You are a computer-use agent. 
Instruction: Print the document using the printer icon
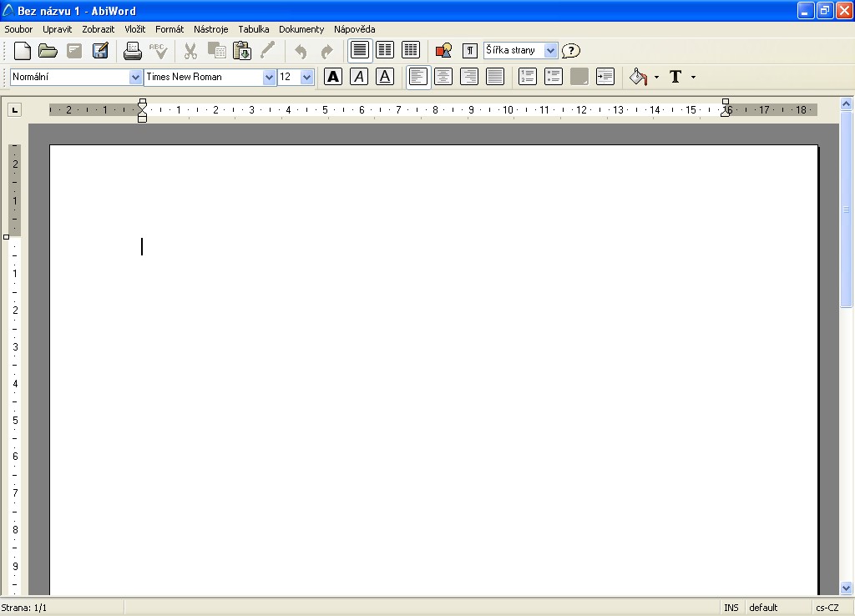[132, 51]
